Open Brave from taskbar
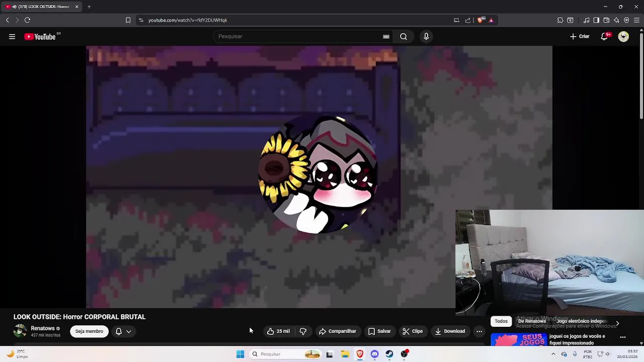This screenshot has width=644, height=362. point(360,354)
